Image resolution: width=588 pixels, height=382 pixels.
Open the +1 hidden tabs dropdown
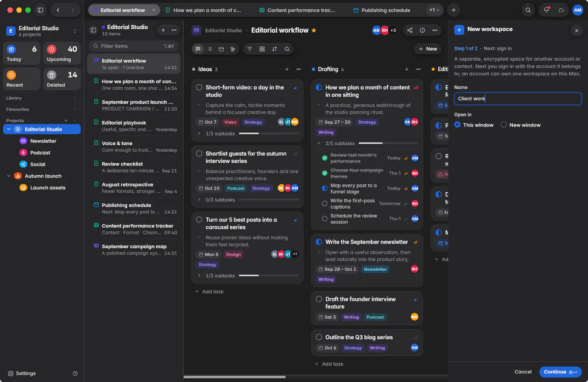pos(434,10)
